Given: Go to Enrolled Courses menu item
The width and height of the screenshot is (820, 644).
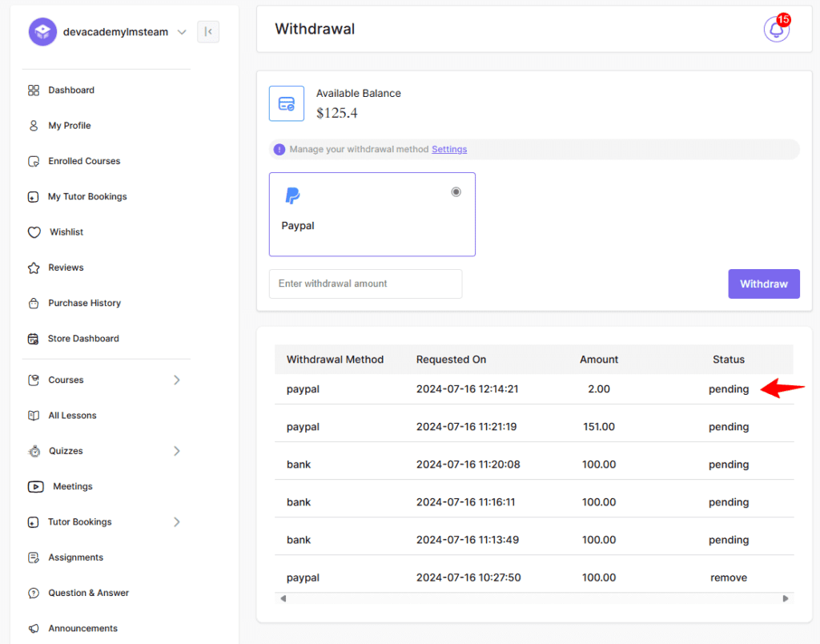Looking at the screenshot, I should [x=84, y=161].
